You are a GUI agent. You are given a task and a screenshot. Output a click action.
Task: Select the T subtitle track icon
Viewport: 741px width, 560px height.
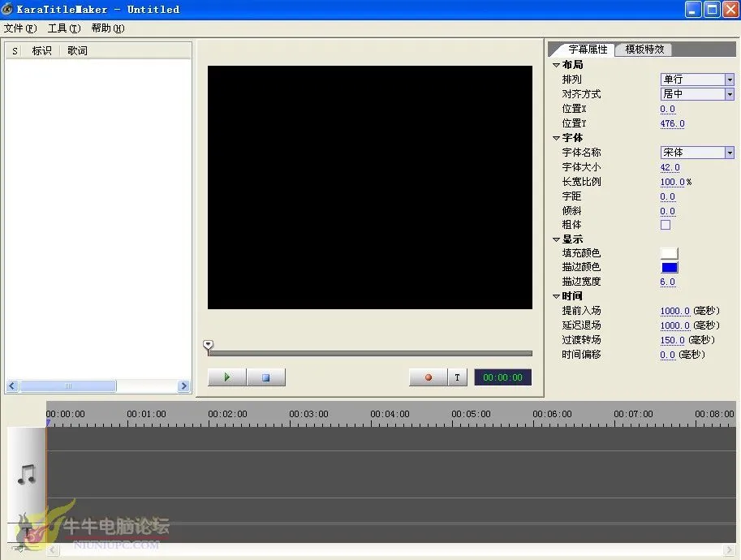27,532
